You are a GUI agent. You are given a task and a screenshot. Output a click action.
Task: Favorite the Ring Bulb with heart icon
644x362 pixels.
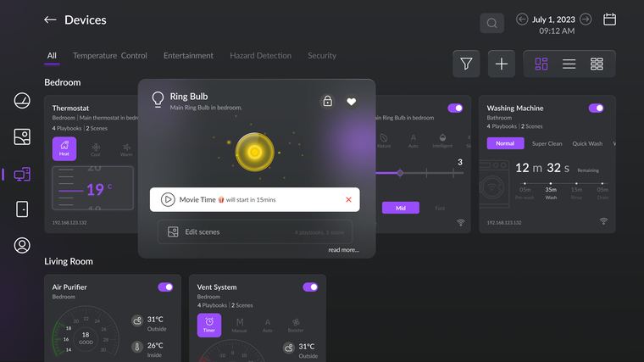(x=351, y=102)
